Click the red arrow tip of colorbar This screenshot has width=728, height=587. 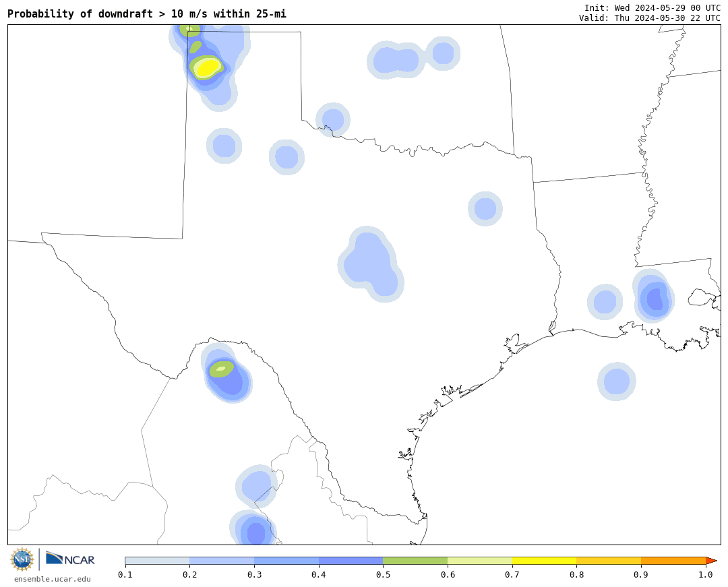[711, 561]
